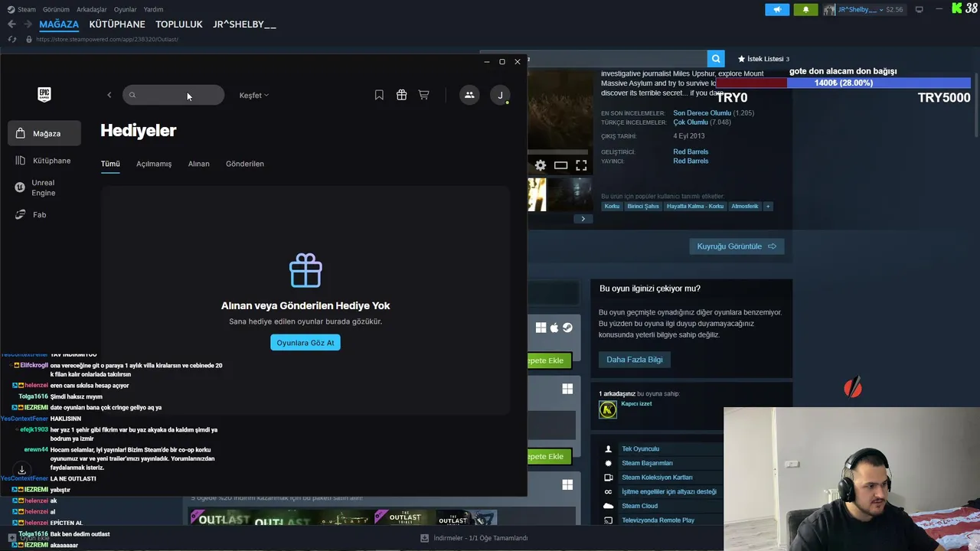Click the Daha Fazla Bilgi button
Image resolution: width=980 pixels, height=551 pixels.
click(x=635, y=360)
